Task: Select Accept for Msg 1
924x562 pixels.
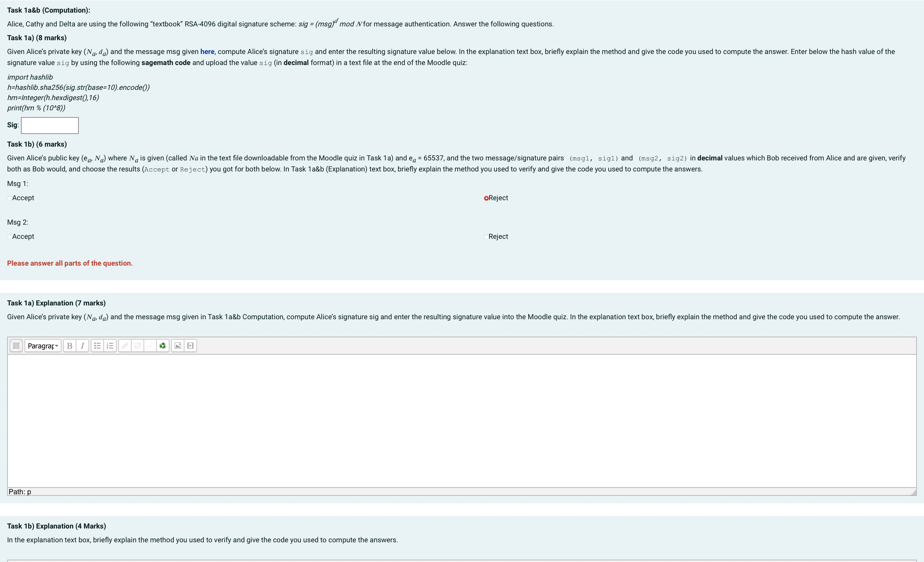Action: [10, 198]
